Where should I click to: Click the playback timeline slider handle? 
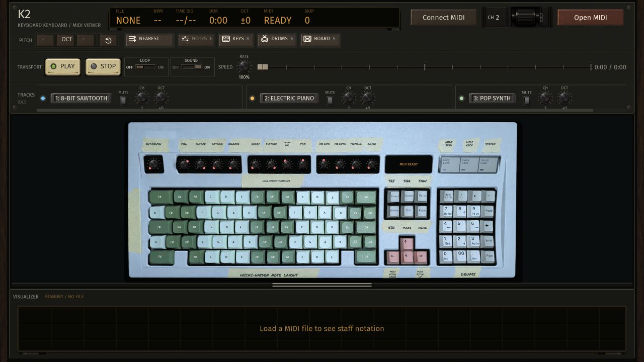[263, 67]
